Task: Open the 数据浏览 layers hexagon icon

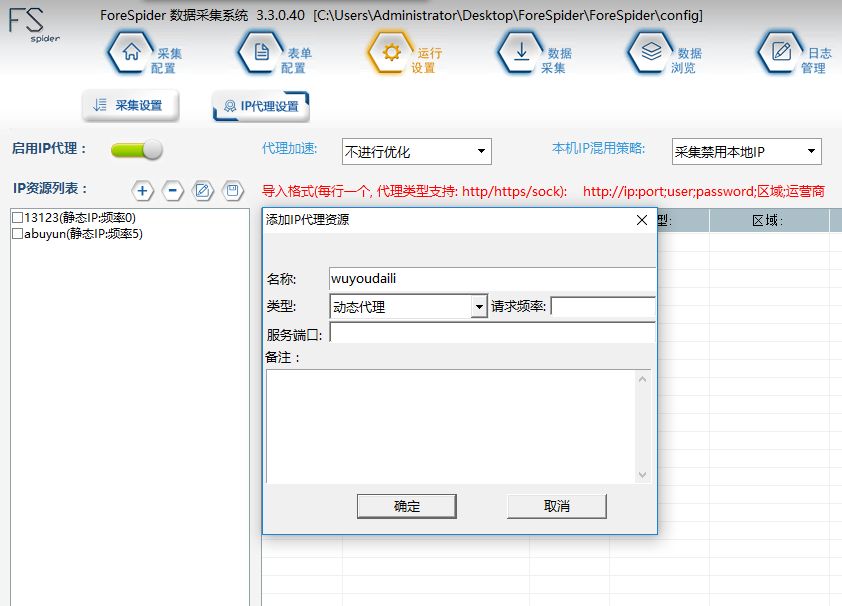Action: [651, 53]
